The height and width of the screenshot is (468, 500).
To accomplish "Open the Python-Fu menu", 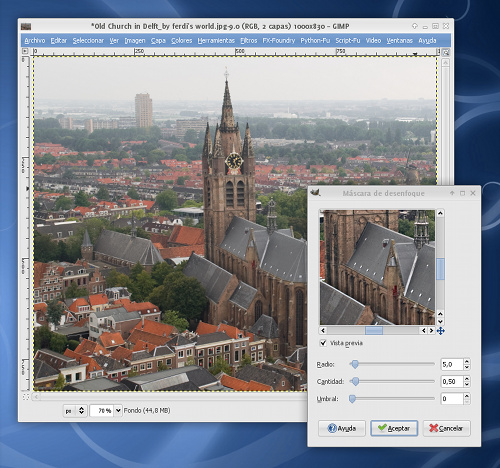I will 315,40.
